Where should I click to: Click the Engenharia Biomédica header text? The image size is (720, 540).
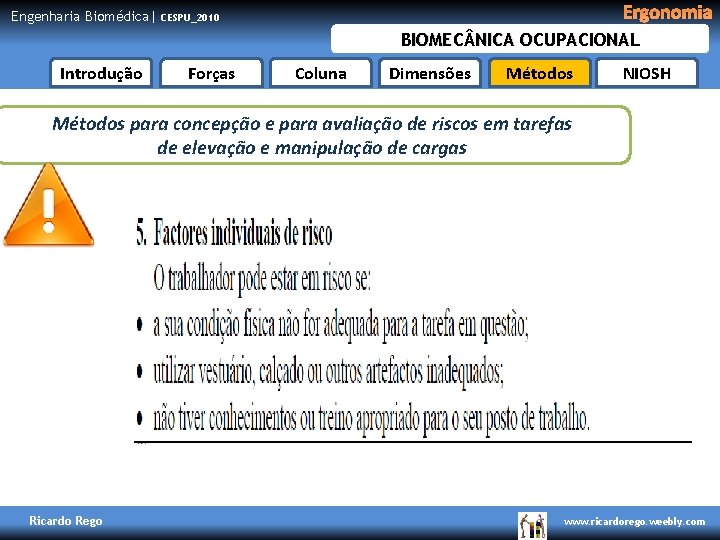(x=79, y=17)
